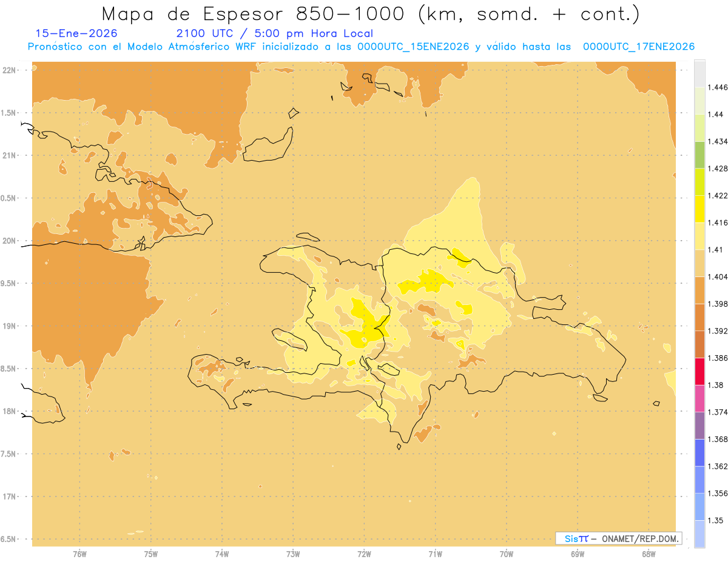Click the legend value 1.368
This screenshot has height=562, width=728.
tap(718, 439)
